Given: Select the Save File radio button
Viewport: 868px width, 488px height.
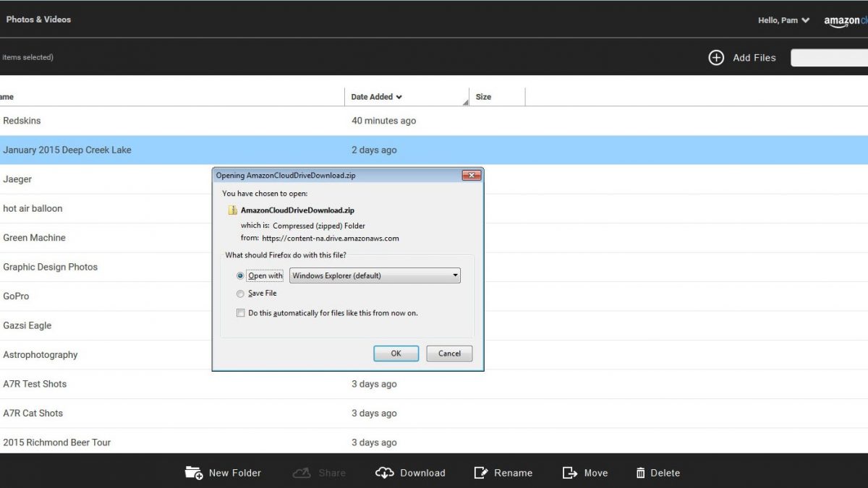Looking at the screenshot, I should [x=241, y=294].
